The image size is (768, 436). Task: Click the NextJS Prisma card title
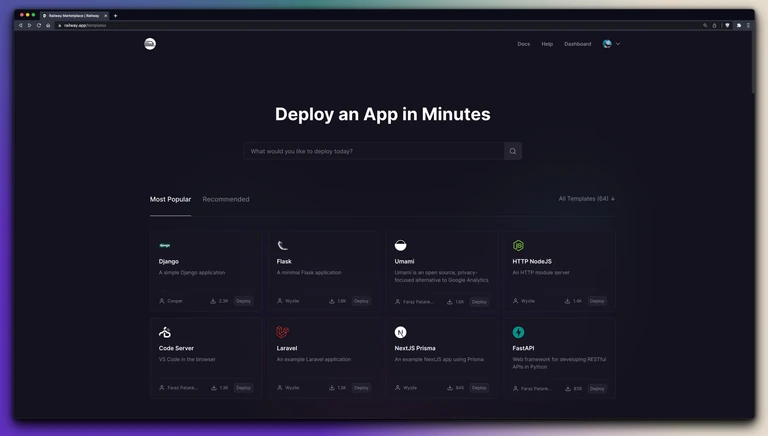click(415, 348)
